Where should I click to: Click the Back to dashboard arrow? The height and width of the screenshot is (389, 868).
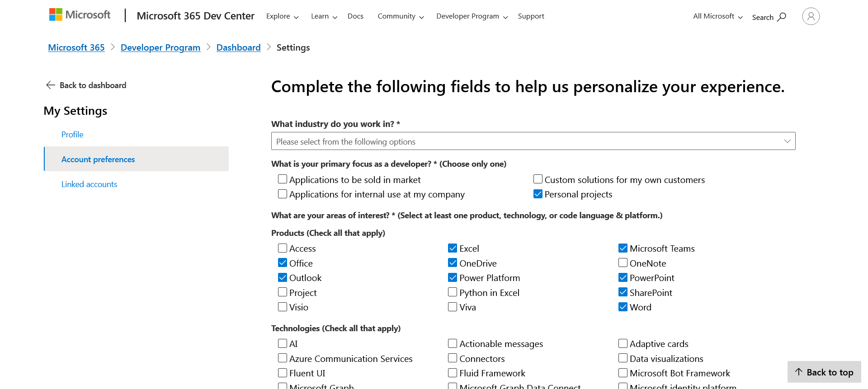pos(50,85)
